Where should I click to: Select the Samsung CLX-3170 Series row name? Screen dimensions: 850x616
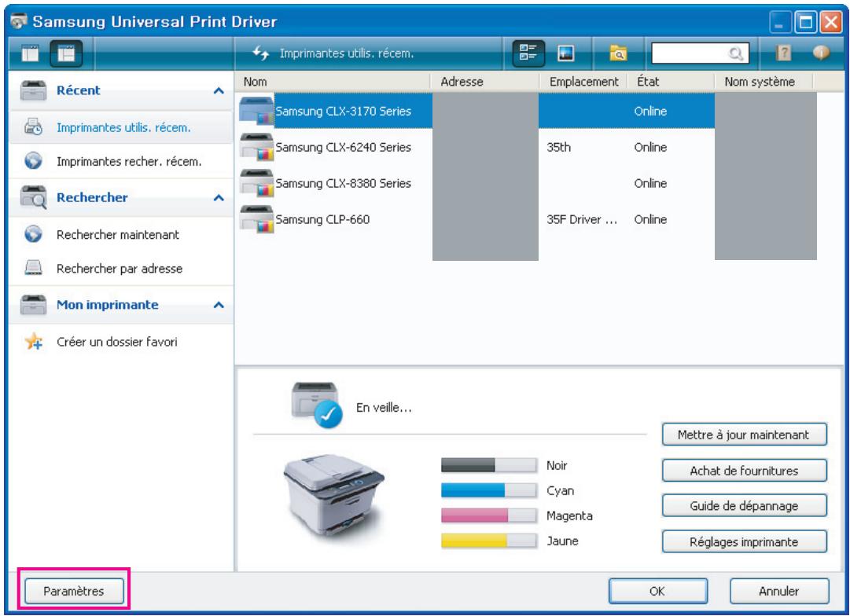[343, 111]
